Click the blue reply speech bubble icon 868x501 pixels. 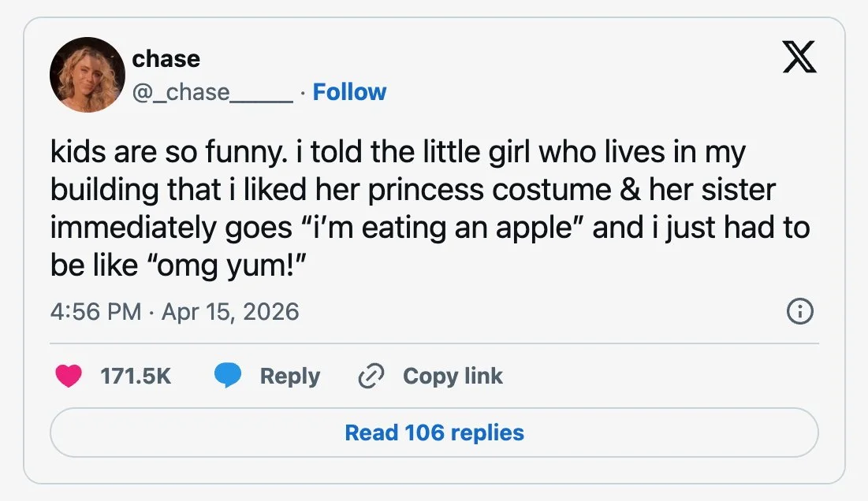(x=228, y=377)
